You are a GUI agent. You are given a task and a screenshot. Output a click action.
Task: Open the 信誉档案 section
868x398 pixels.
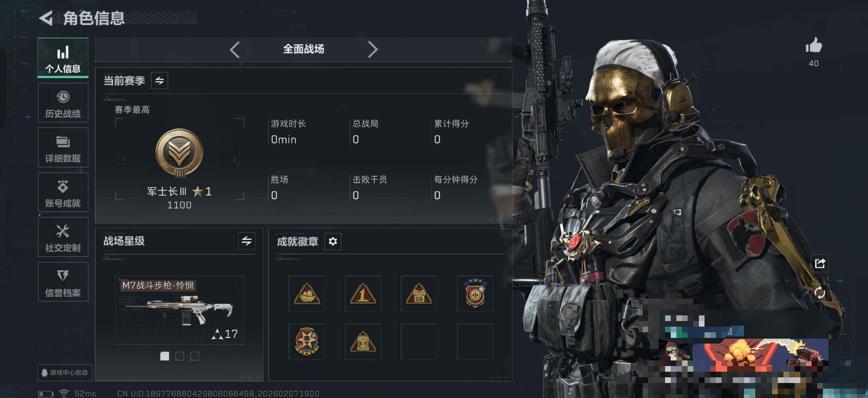click(63, 282)
